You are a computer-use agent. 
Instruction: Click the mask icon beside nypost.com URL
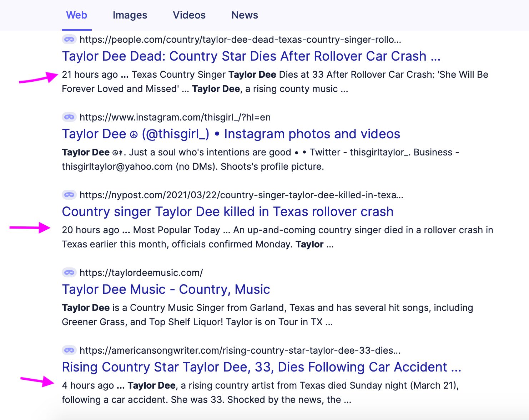(69, 195)
